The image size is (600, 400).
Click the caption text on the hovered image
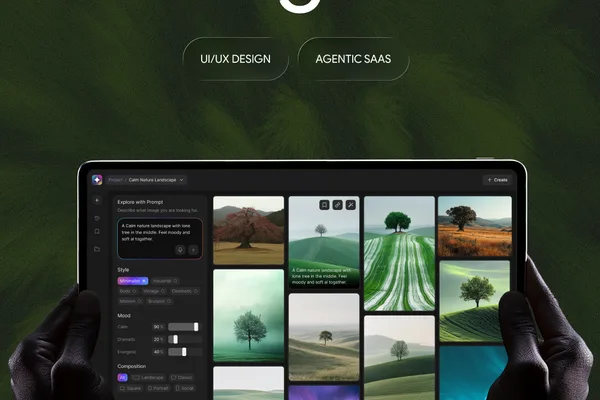(x=320, y=276)
